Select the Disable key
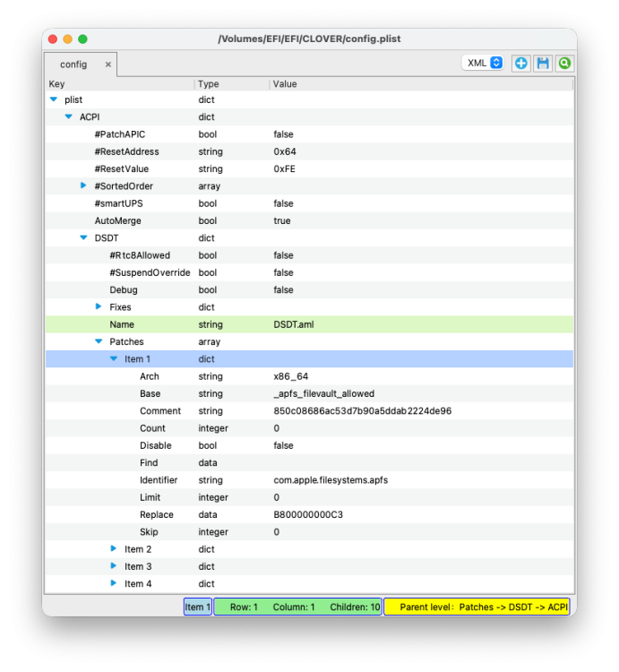 [x=156, y=445]
